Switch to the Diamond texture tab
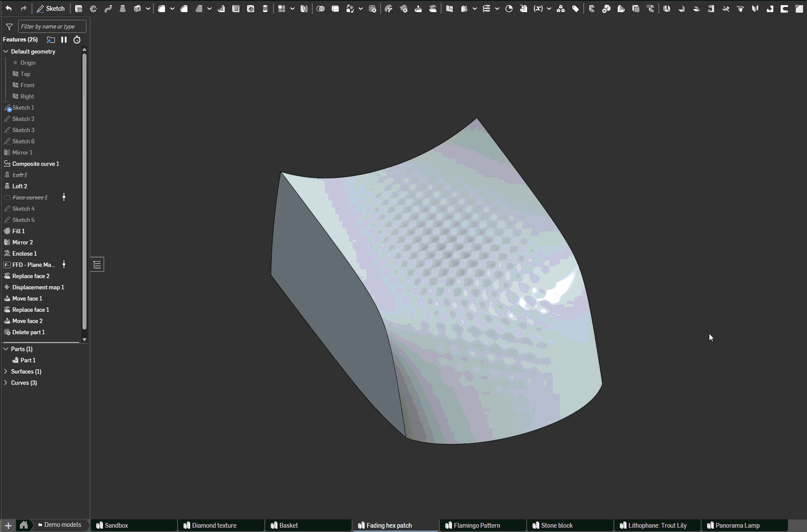Screen dimensions: 807x532 (x=221, y=526)
